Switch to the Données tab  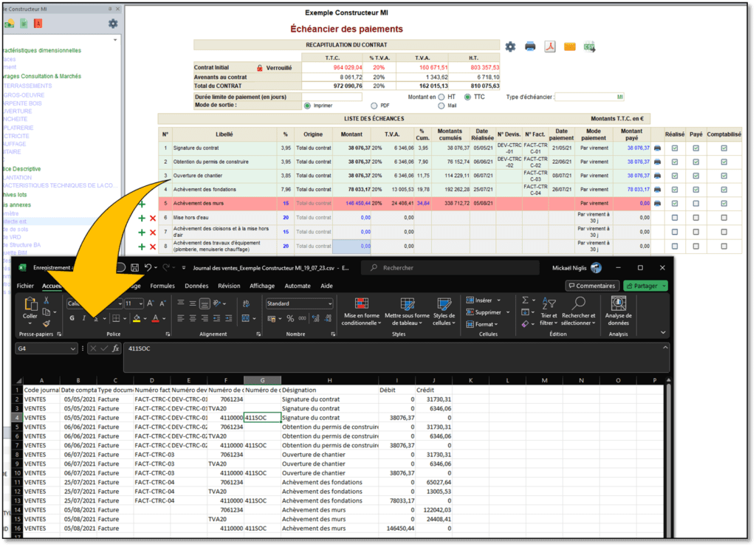(196, 286)
